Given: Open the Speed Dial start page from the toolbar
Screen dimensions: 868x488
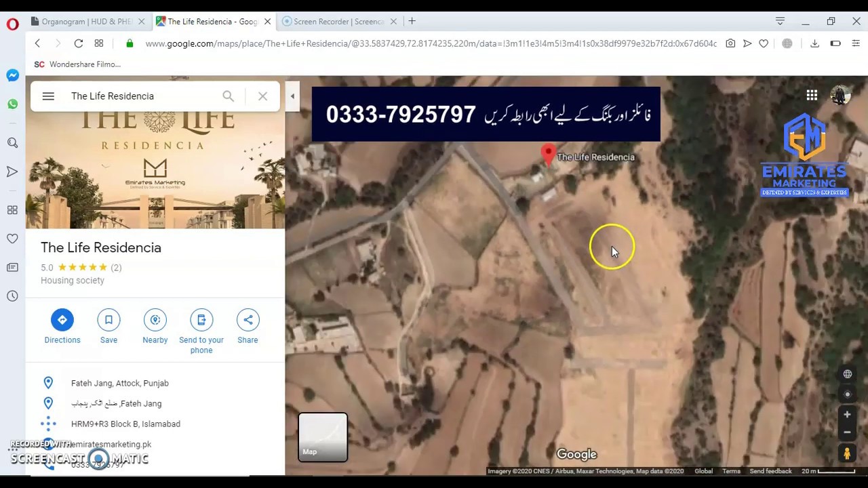Looking at the screenshot, I should click(x=99, y=43).
